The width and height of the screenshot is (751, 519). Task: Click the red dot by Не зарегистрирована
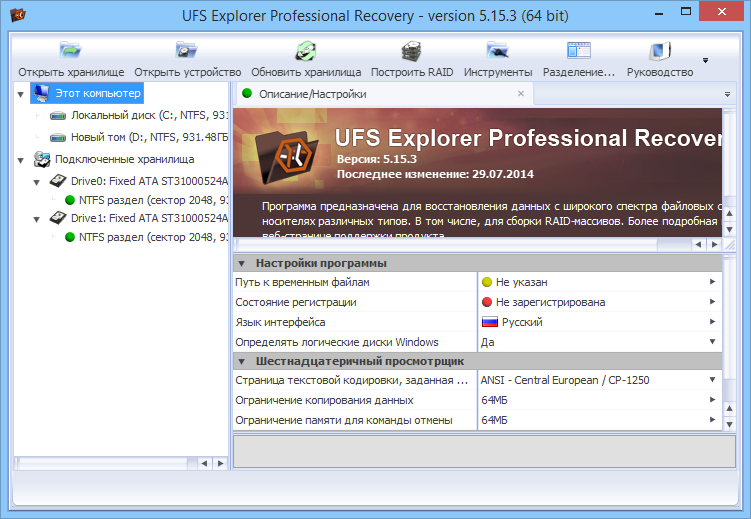[x=487, y=302]
